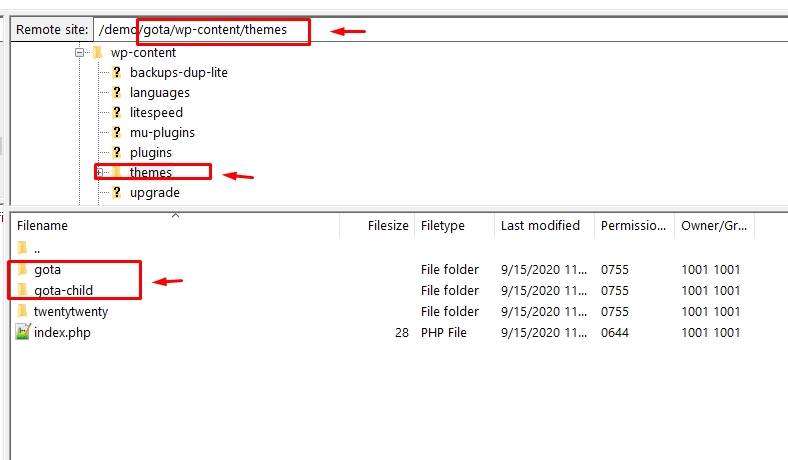
Task: Click the Remote site label
Action: [52, 30]
